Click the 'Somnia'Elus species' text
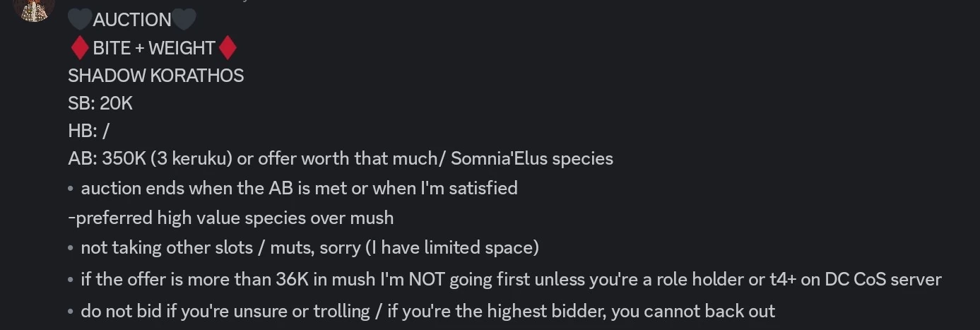 click(x=531, y=158)
